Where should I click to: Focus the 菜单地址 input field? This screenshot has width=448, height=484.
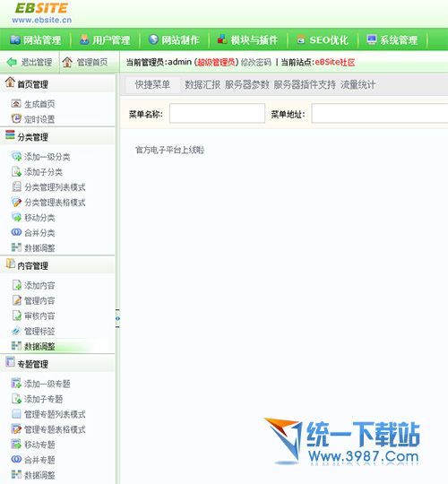380,113
